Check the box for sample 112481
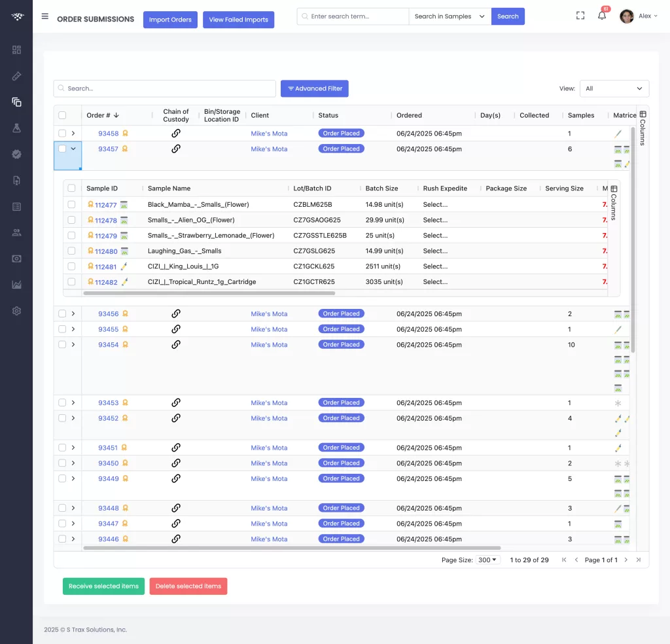 [x=71, y=266]
